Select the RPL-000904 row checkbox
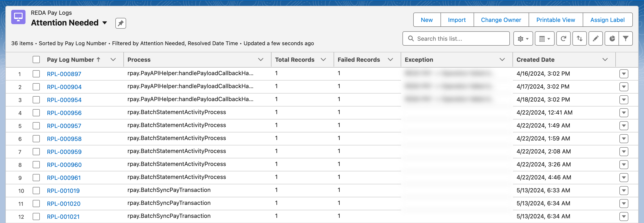The height and width of the screenshot is (223, 644). pyautogui.click(x=36, y=87)
